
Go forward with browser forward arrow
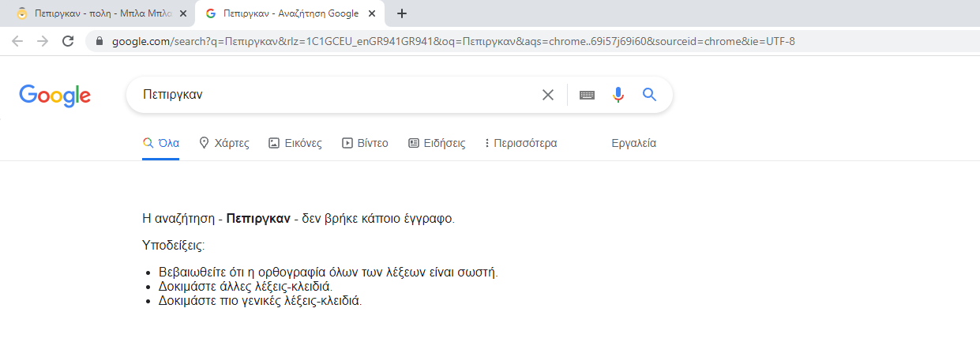(43, 41)
